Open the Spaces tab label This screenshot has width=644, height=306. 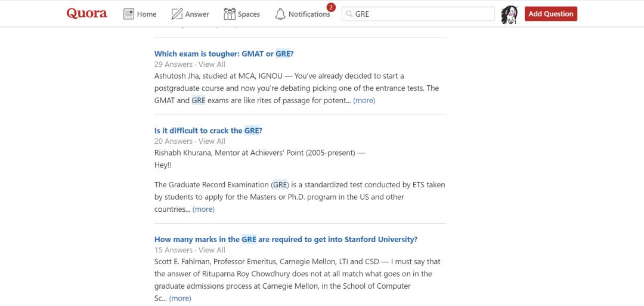pos(249,14)
